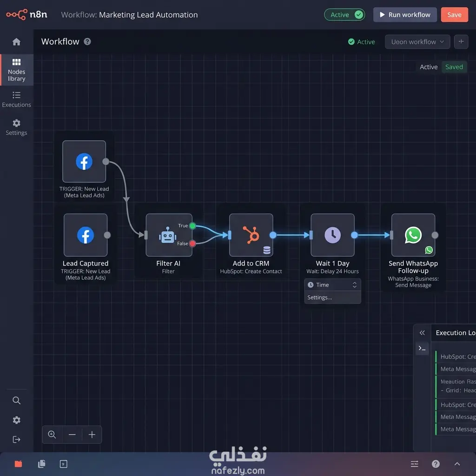Image resolution: width=476 pixels, height=476 pixels.
Task: Click first HubSpot: Cre log entry
Action: pyautogui.click(x=456, y=357)
